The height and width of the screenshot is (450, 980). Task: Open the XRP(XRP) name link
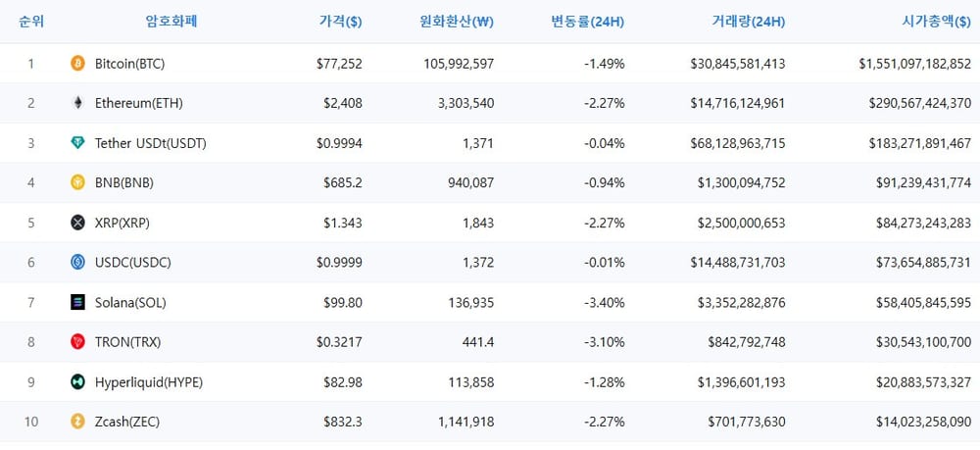pos(122,223)
